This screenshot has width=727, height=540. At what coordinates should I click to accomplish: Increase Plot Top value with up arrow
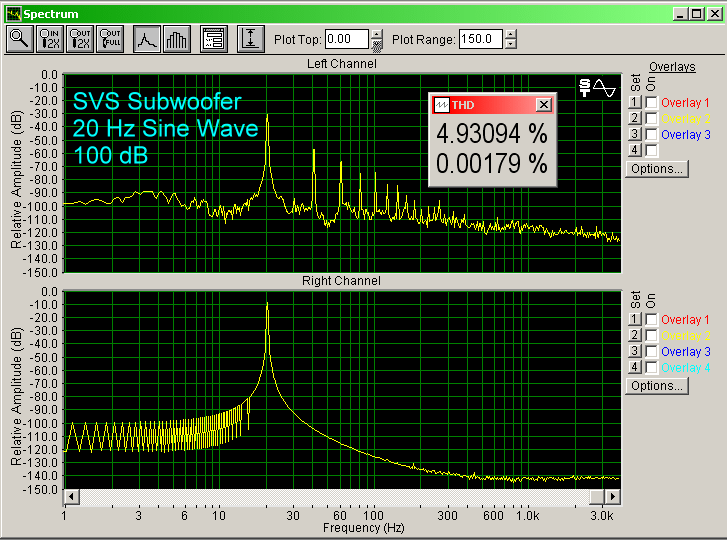(x=377, y=34)
